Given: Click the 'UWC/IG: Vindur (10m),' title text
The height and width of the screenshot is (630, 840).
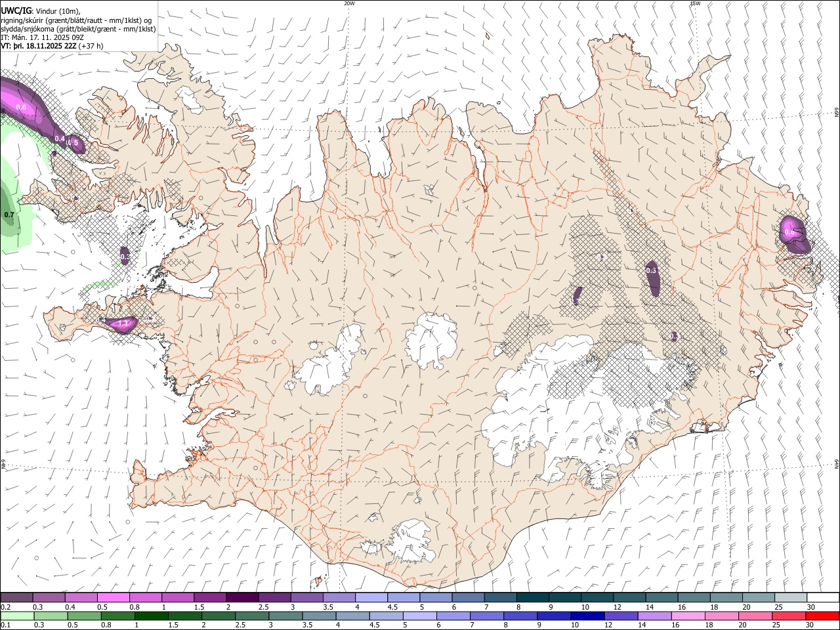Looking at the screenshot, I should 41,11.
